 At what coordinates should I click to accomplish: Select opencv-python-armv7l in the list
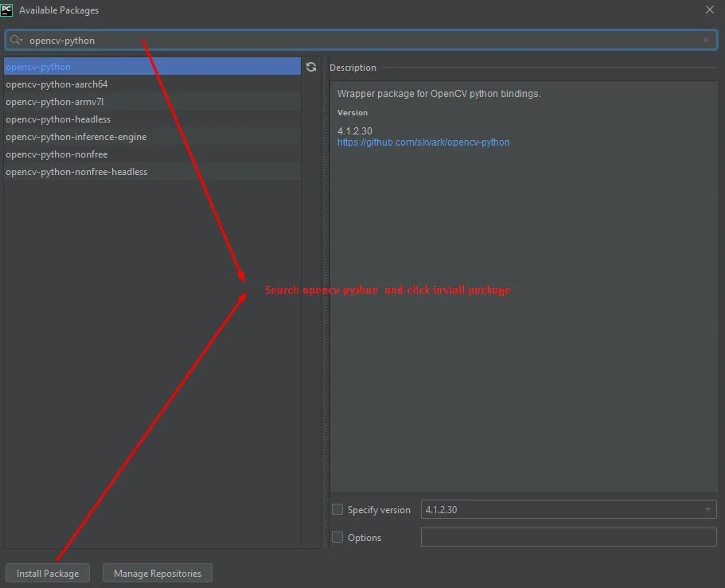tap(152, 102)
